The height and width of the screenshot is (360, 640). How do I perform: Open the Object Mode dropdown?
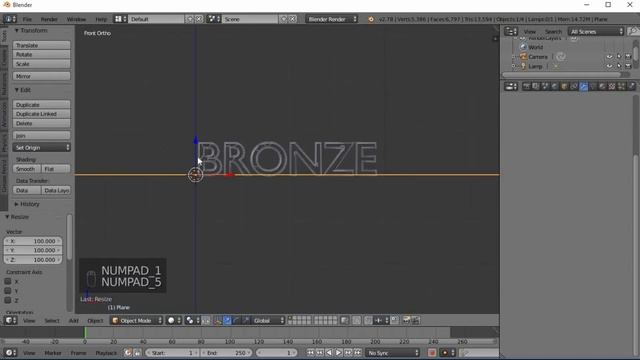coord(137,320)
